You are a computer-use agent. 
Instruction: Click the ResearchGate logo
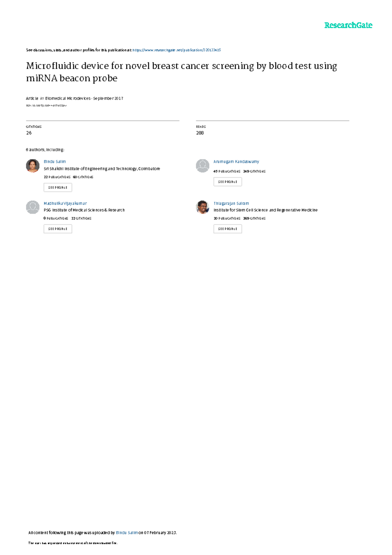[x=348, y=26]
